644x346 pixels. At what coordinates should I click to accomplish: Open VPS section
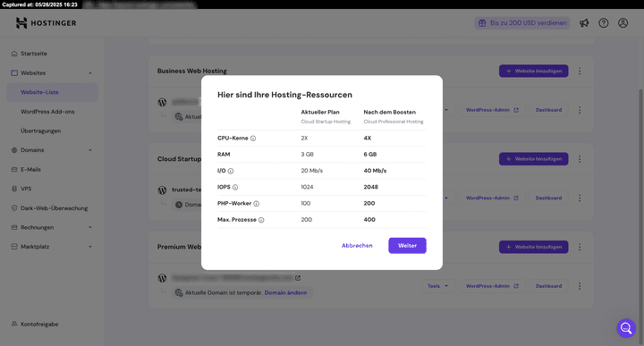[26, 189]
